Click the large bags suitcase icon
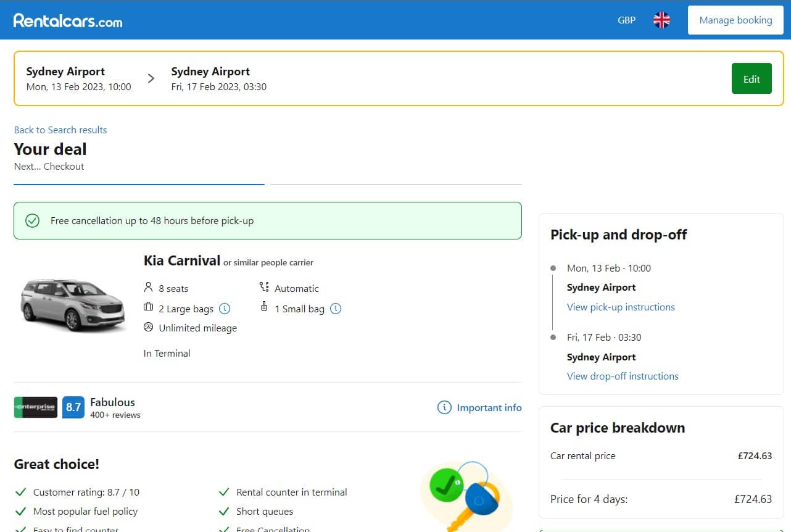 (x=148, y=307)
